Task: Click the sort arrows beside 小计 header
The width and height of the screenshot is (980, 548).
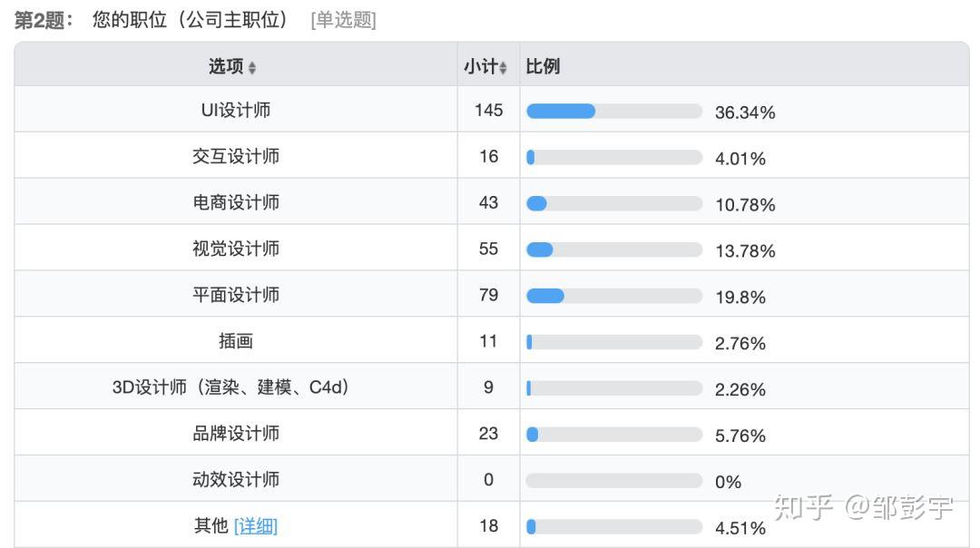Action: [503, 67]
